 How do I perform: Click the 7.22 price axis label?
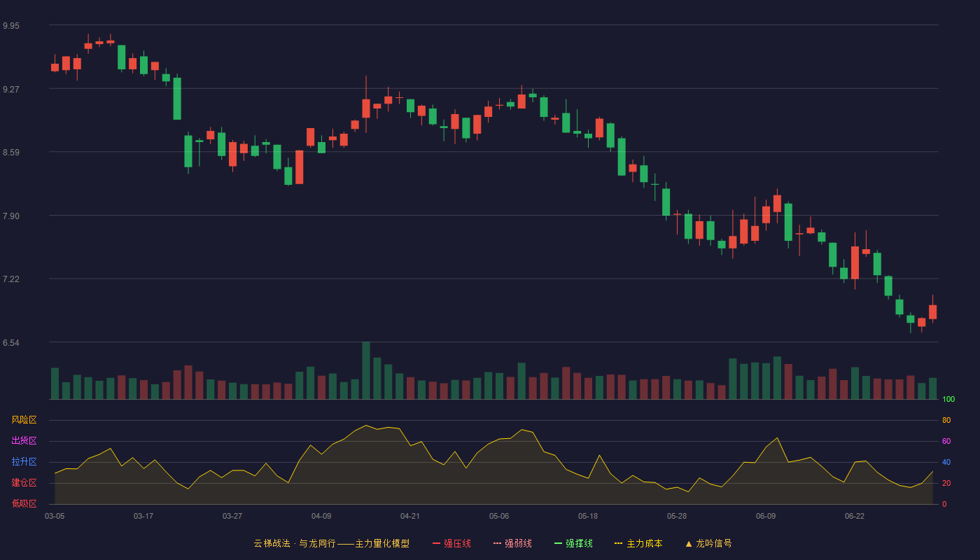tap(11, 279)
